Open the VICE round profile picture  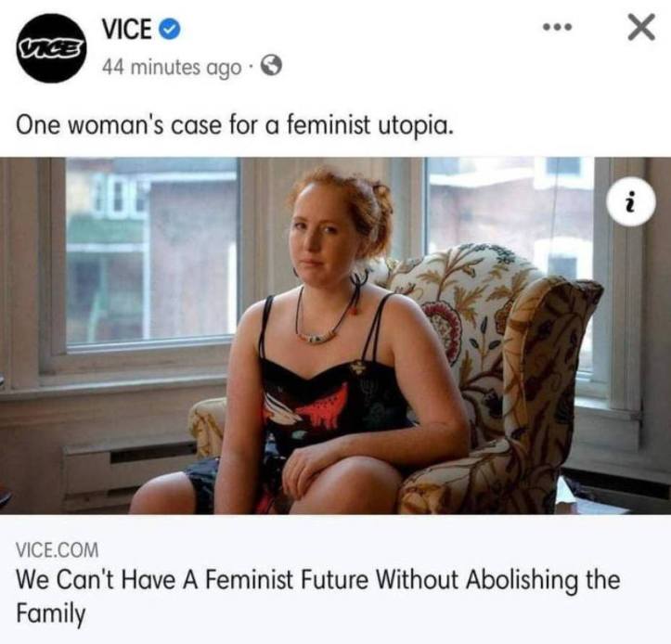click(51, 48)
